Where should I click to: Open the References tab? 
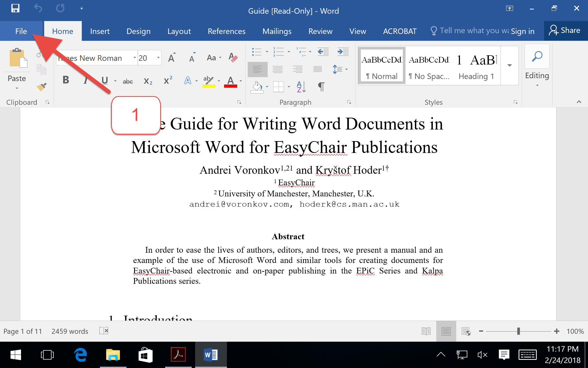226,31
